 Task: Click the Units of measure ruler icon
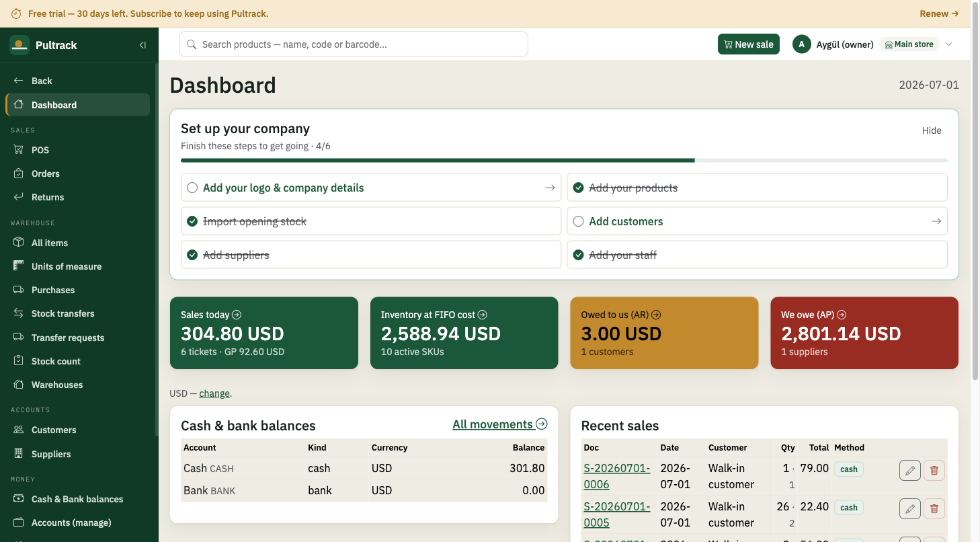[19, 266]
